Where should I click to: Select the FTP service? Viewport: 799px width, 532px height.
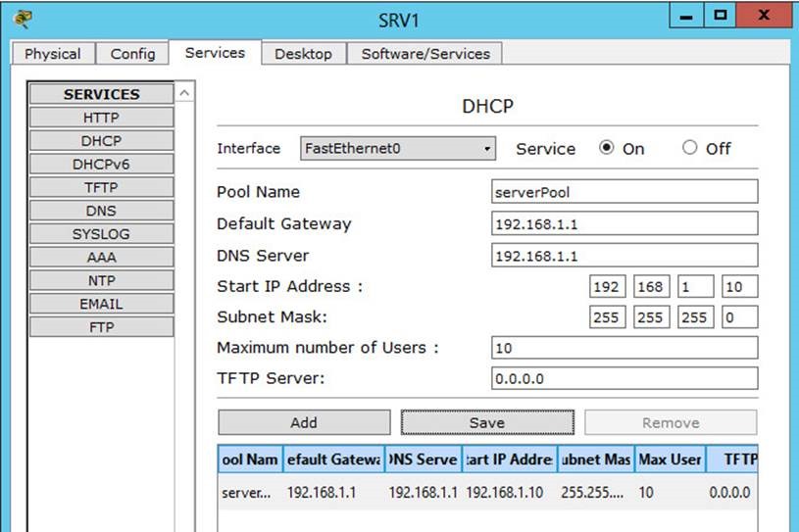tap(101, 327)
